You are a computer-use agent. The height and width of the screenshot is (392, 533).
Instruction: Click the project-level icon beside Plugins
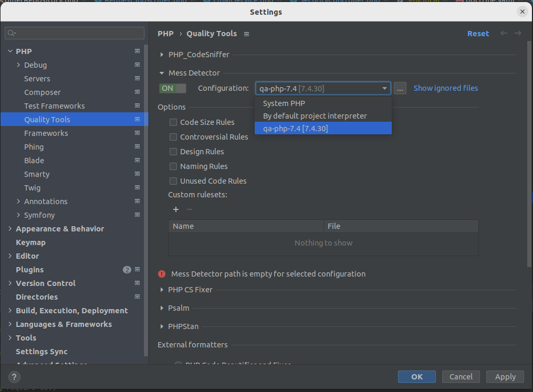tap(138, 269)
